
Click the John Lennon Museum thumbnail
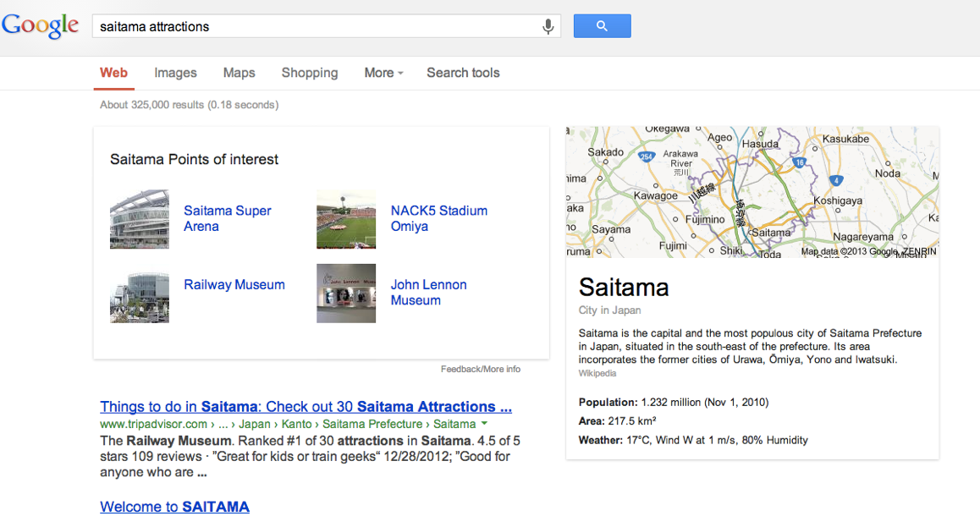pos(346,294)
